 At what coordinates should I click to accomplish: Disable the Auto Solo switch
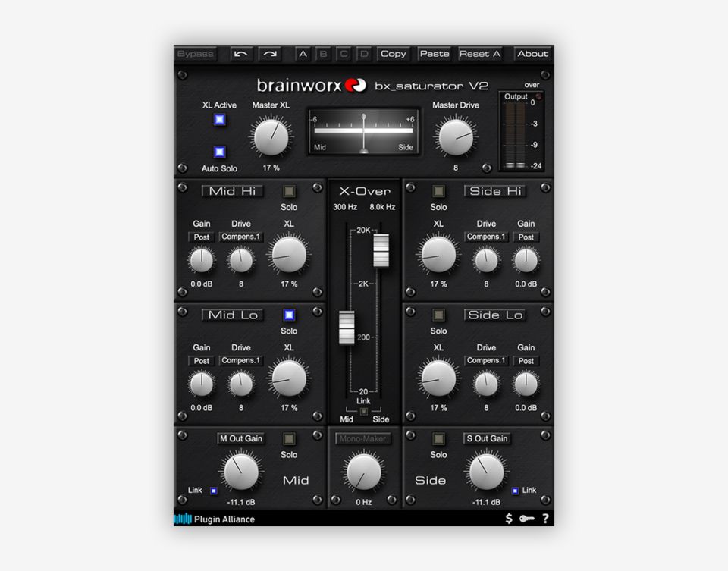coord(219,152)
